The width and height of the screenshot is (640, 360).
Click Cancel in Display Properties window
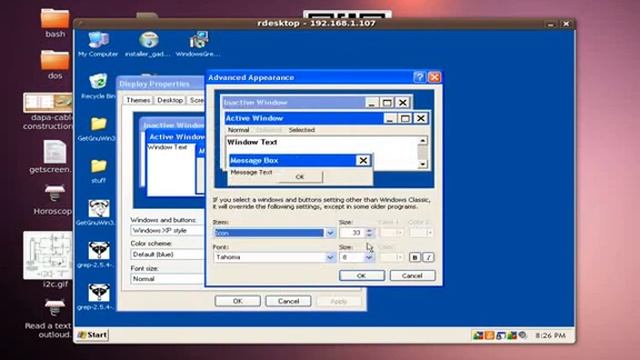[288, 301]
